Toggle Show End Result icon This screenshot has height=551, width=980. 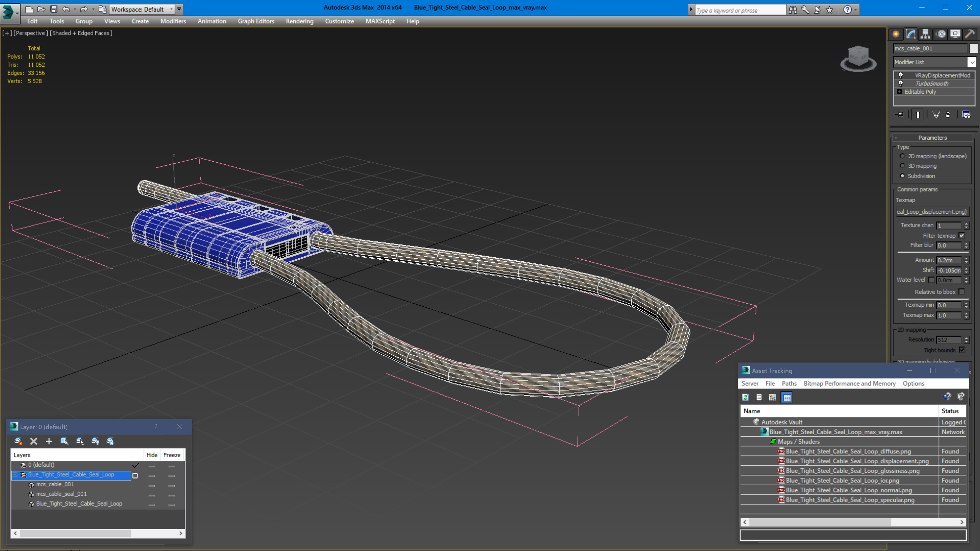click(x=918, y=115)
